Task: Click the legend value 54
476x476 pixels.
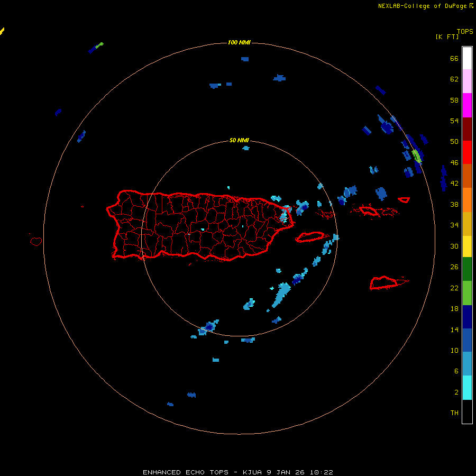Action: (x=454, y=121)
